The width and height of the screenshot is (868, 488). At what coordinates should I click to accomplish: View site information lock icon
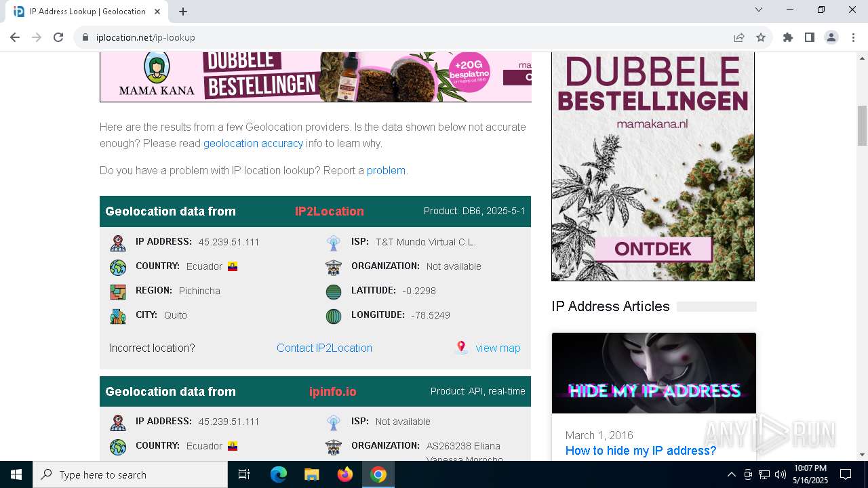[85, 37]
